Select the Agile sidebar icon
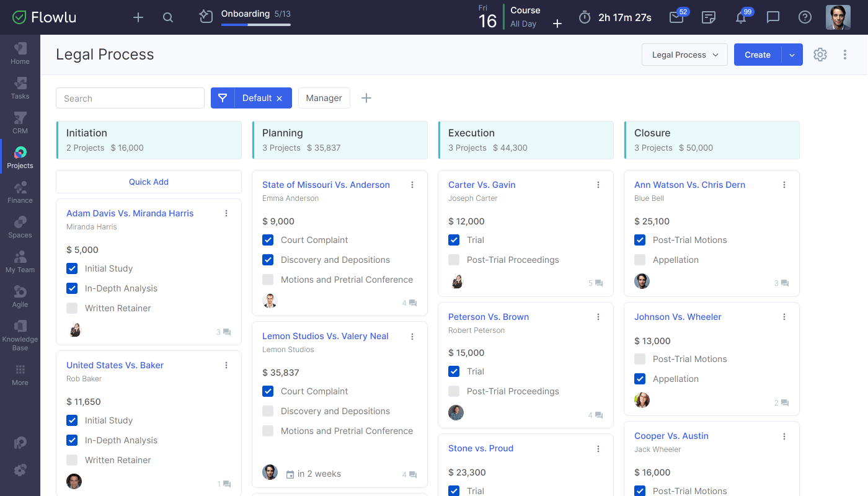This screenshot has width=868, height=496. click(x=19, y=295)
